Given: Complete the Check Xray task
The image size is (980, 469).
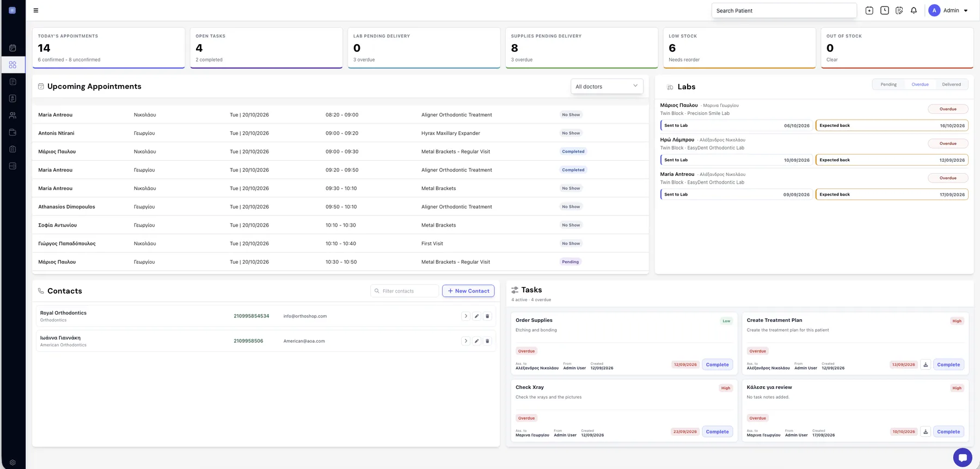Looking at the screenshot, I should click(717, 432).
